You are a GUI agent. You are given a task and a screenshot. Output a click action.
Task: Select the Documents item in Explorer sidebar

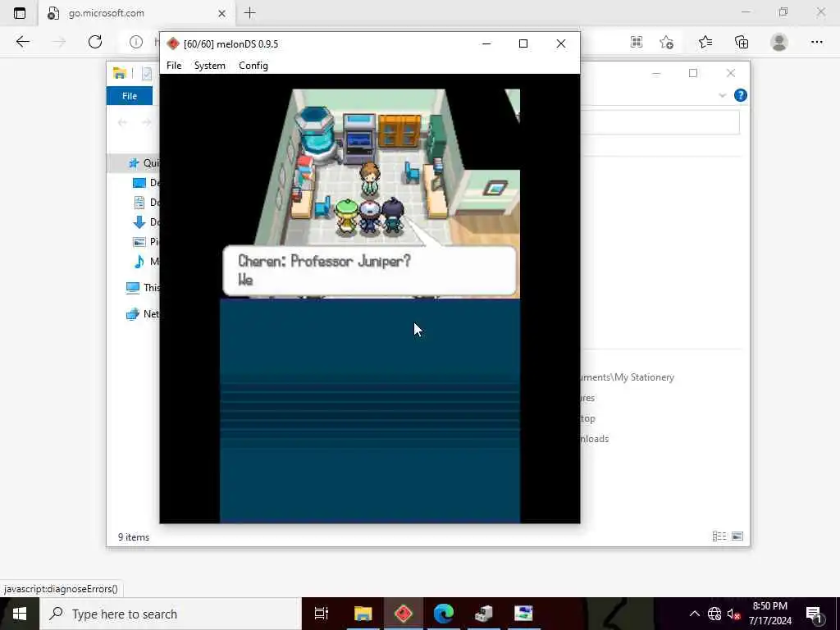click(146, 203)
